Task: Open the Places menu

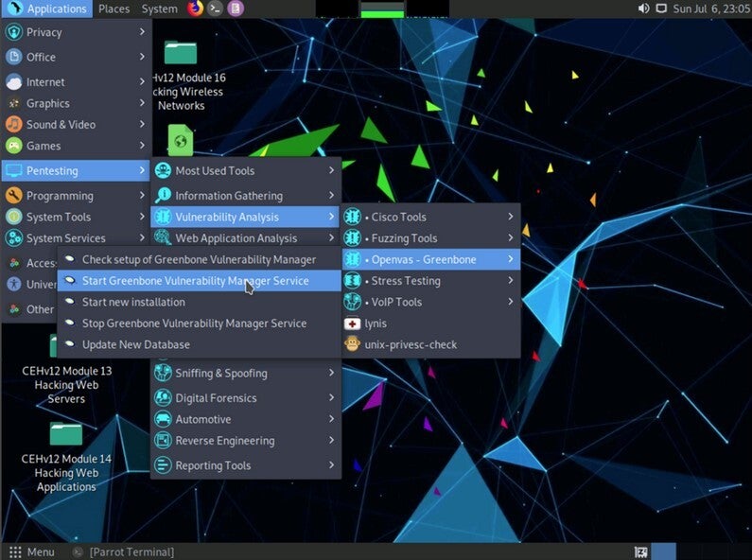Action: 114,9
